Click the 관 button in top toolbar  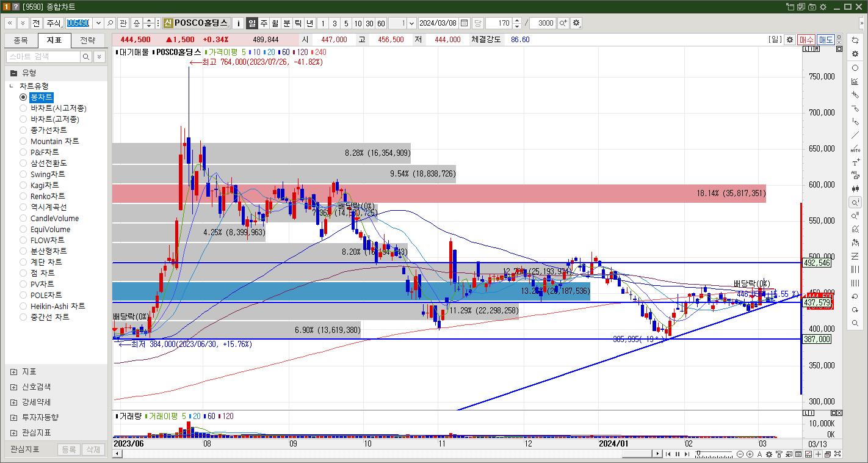click(x=123, y=23)
